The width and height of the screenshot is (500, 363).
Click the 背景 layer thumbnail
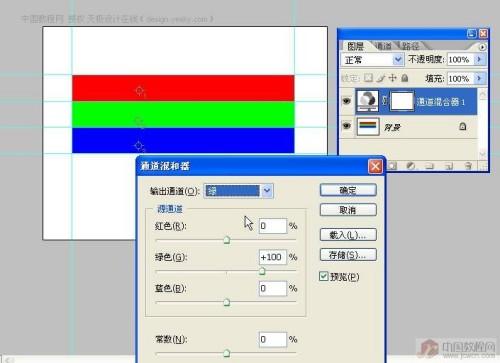(x=368, y=126)
